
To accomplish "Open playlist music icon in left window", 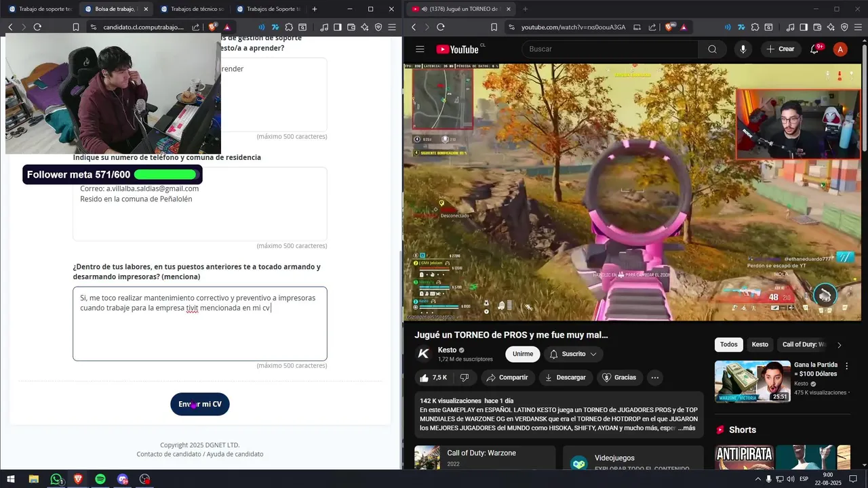I will (323, 27).
